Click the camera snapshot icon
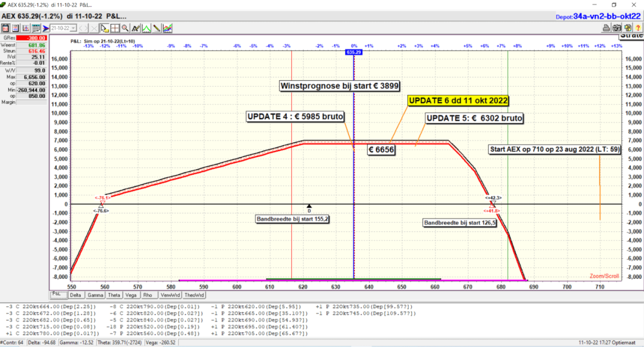 pyautogui.click(x=617, y=28)
